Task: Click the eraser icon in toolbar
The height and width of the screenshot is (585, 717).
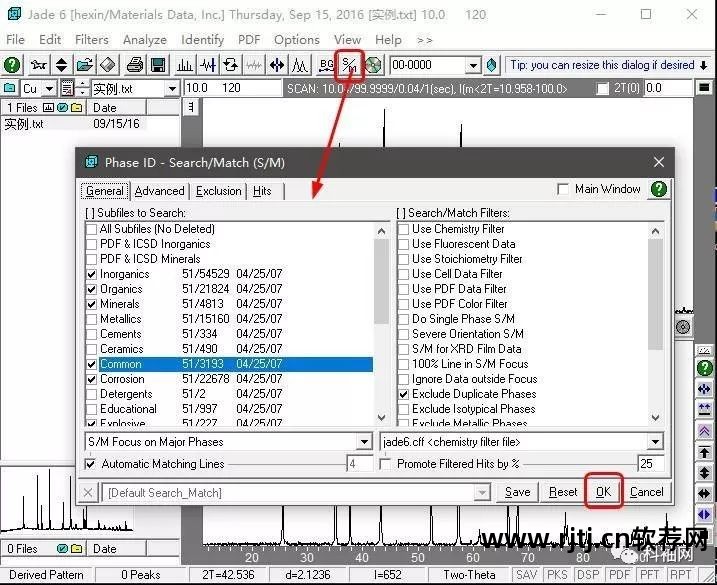Action: click(108, 65)
